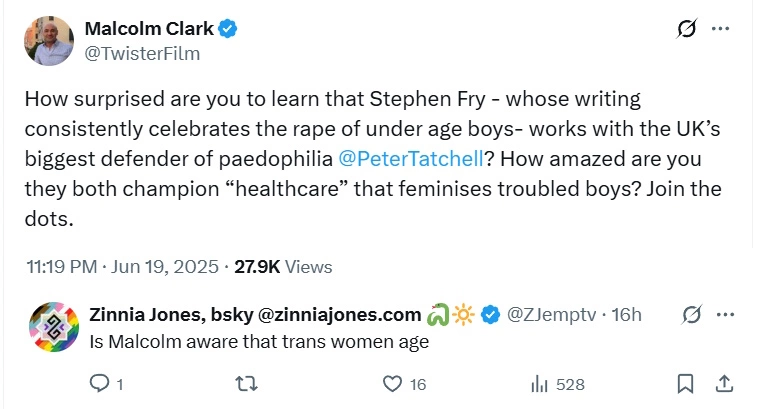Viewport: 770px width, 409px height.
Task: Open the 16h timestamp on the reply
Action: pos(627,315)
